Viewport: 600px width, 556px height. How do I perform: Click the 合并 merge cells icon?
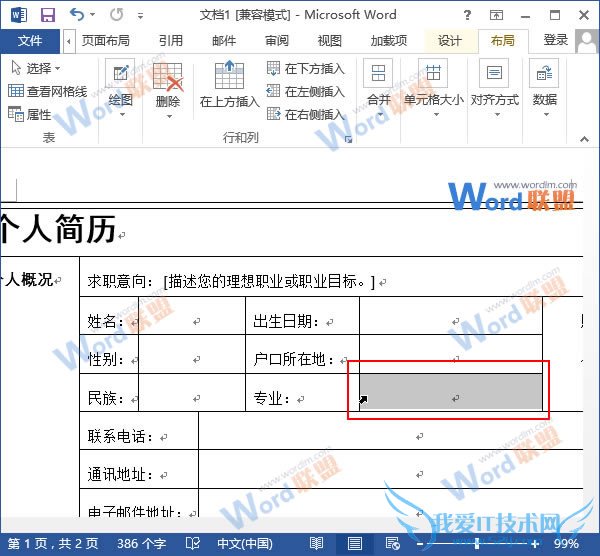378,73
